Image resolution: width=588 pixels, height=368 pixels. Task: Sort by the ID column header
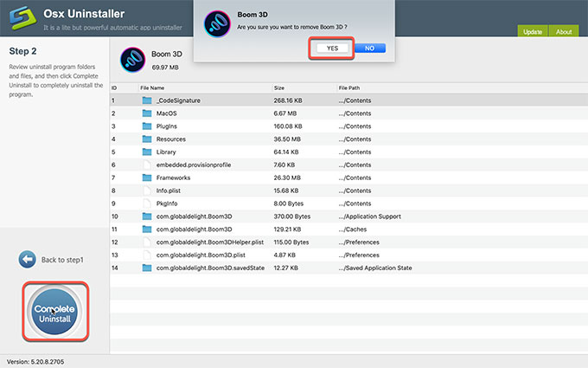[114, 87]
